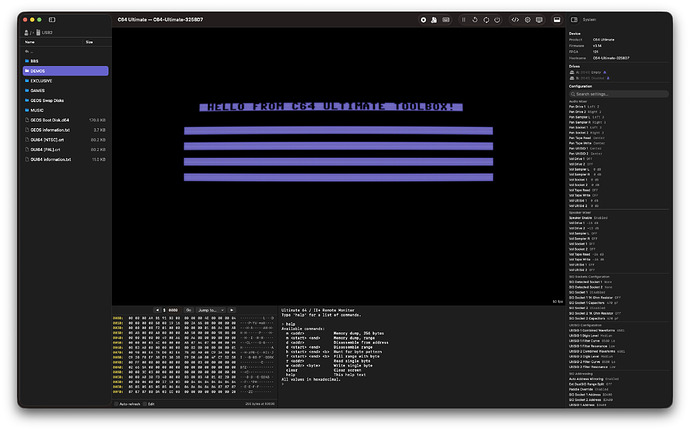Click the Hostname value C64-Ultimate-325807
The image size is (690, 430).
tap(611, 58)
